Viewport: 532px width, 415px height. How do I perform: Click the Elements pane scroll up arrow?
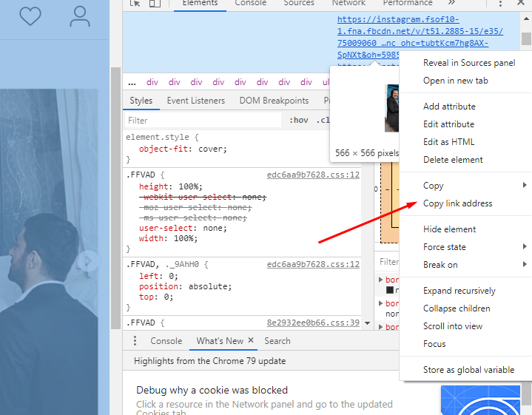526,18
